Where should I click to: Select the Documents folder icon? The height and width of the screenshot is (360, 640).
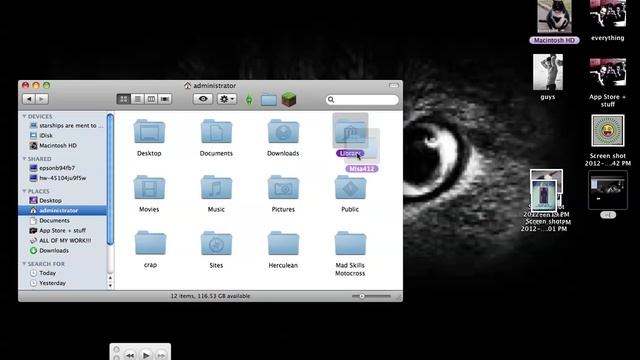coord(216,131)
